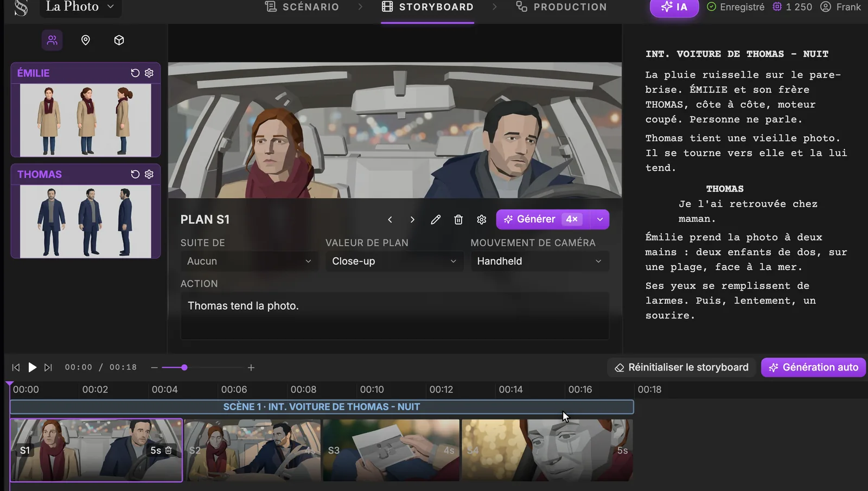Image resolution: width=868 pixels, height=491 pixels.
Task: Switch to STORYBOARD tab
Action: click(x=427, y=7)
